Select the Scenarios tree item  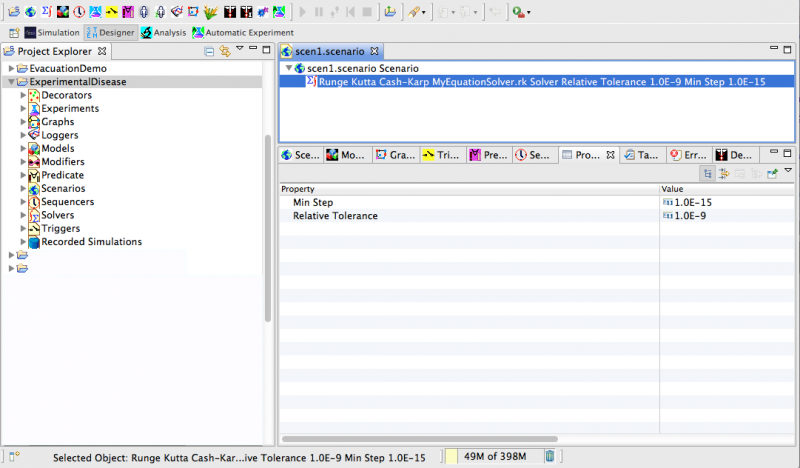click(x=63, y=188)
